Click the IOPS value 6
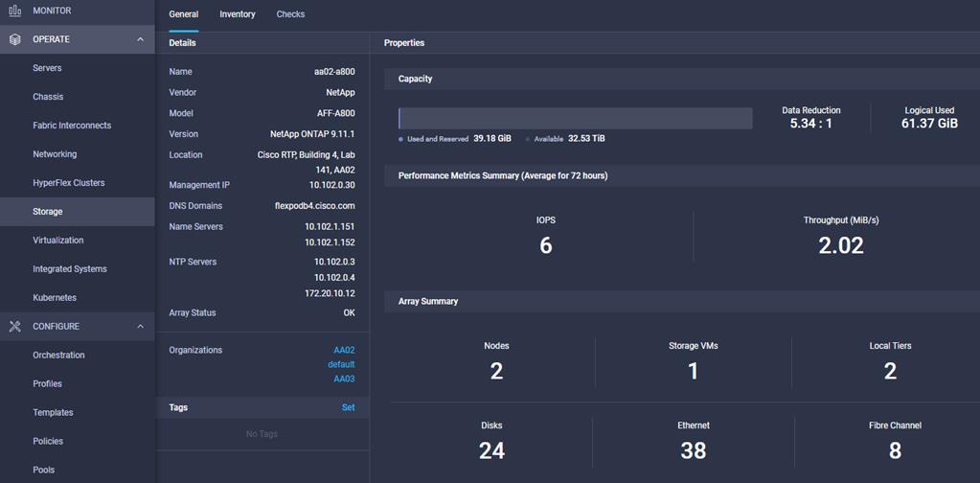The image size is (980, 483). [x=546, y=246]
